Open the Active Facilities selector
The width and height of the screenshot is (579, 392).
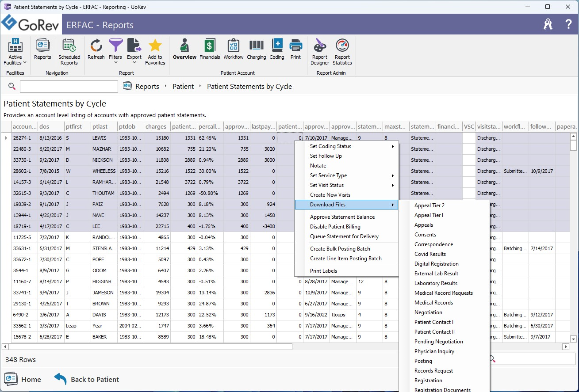15,52
